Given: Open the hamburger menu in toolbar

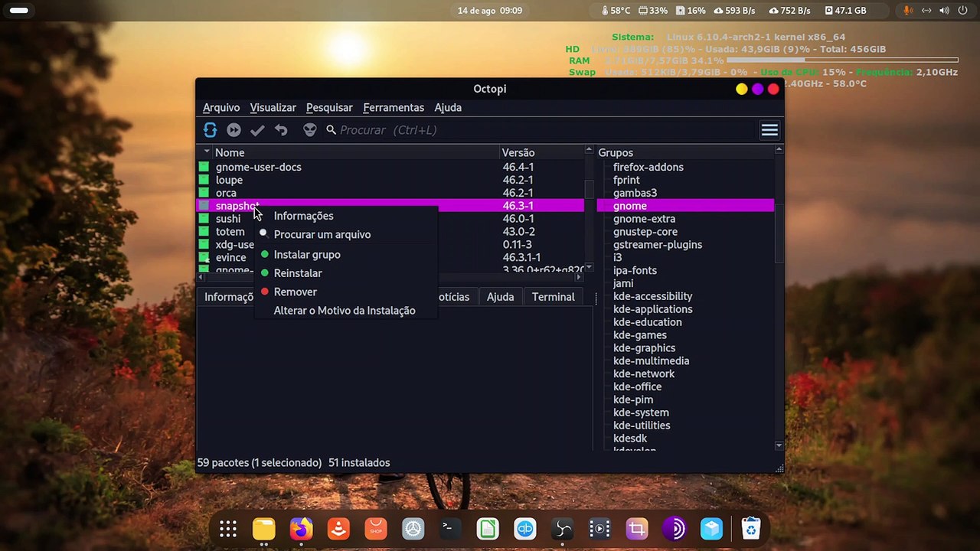Looking at the screenshot, I should pyautogui.click(x=769, y=130).
